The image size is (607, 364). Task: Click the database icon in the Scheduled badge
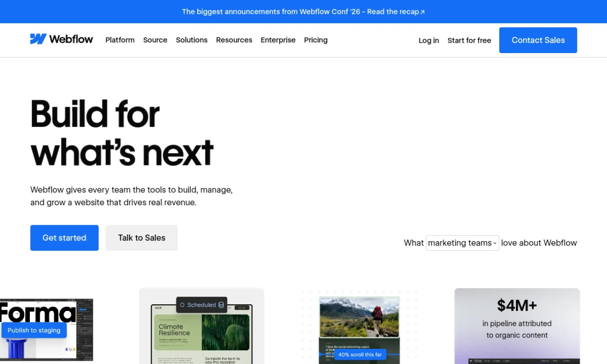click(221, 305)
